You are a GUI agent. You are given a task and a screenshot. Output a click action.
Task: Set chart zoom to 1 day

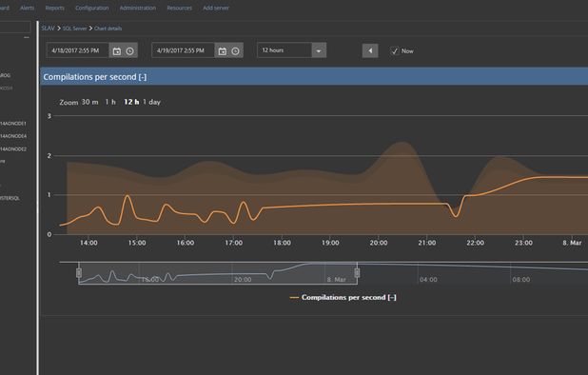click(x=152, y=102)
